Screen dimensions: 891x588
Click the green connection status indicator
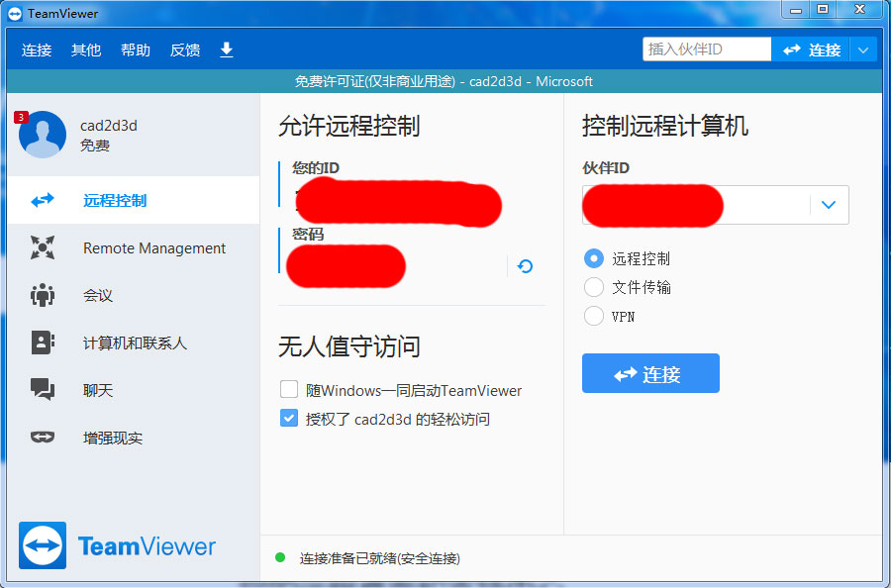point(280,557)
